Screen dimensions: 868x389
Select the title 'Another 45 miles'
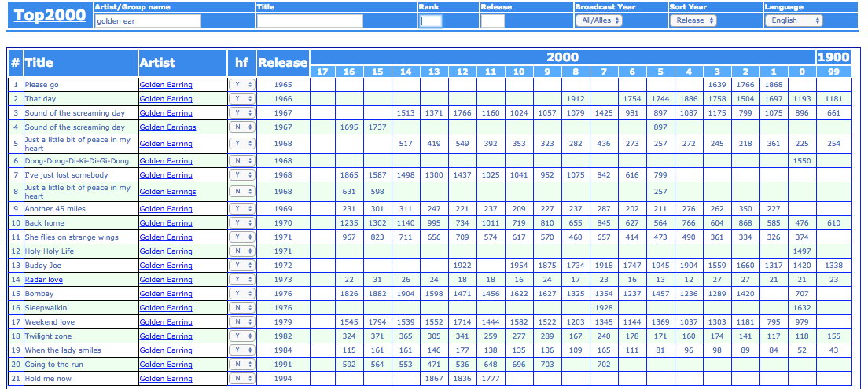coord(56,208)
